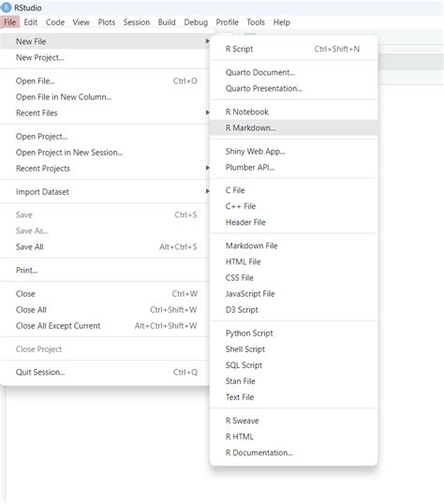
Task: Create a new R Sweave file
Action: pos(293,421)
